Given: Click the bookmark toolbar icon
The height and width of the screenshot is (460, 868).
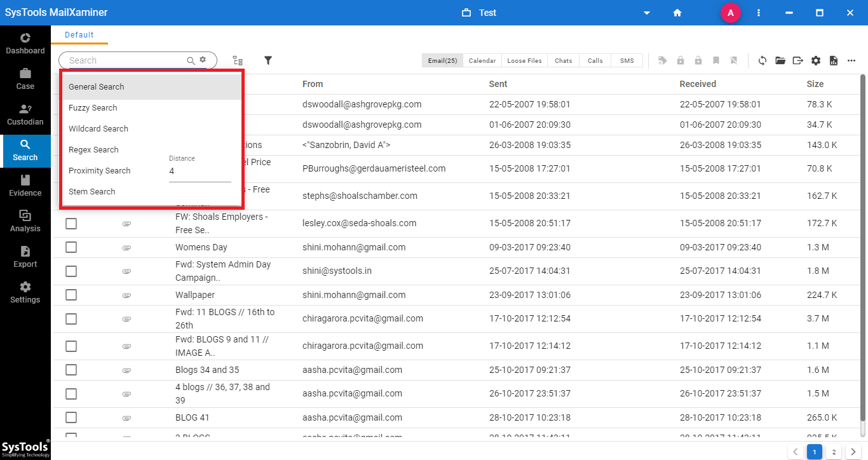Looking at the screenshot, I should 716,60.
